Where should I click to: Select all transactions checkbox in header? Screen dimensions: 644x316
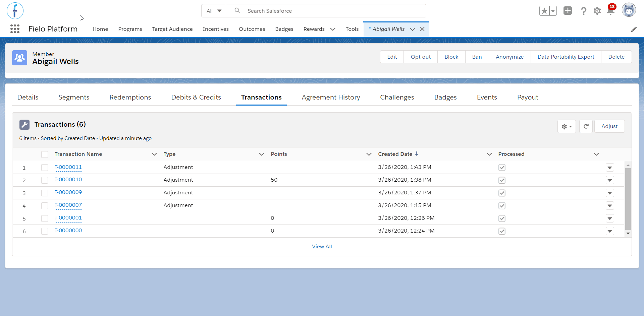pyautogui.click(x=45, y=154)
